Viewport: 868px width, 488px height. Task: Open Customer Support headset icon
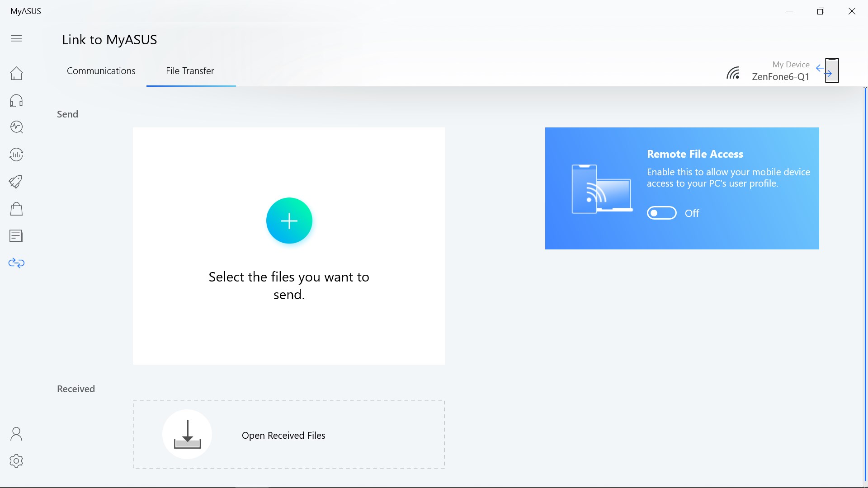click(16, 100)
